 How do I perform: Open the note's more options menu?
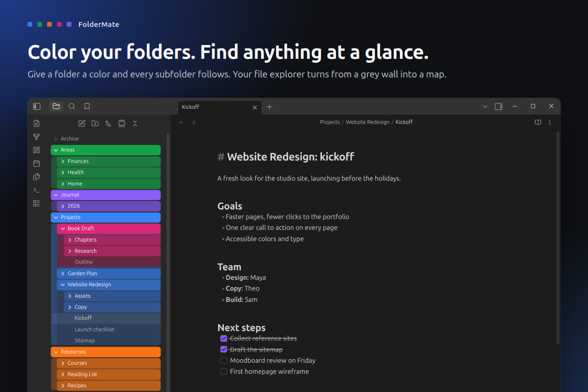550,122
